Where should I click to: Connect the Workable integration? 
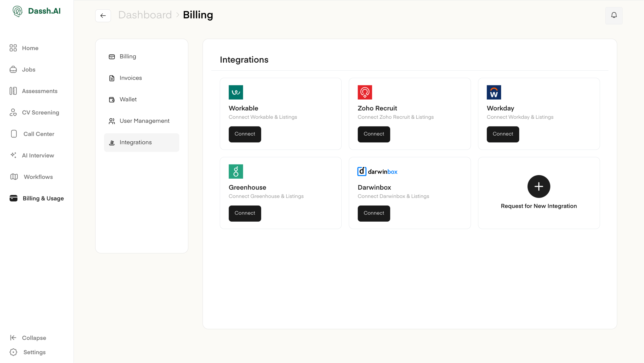tap(245, 134)
